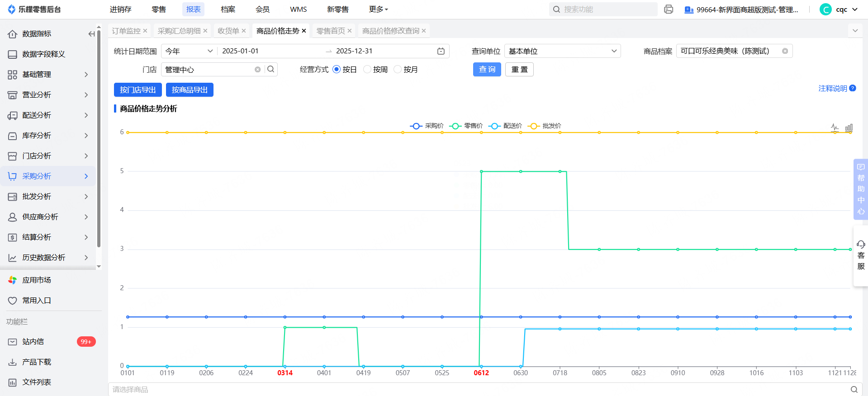Click the 查询 button
Viewport: 868px width, 396px height.
point(487,69)
